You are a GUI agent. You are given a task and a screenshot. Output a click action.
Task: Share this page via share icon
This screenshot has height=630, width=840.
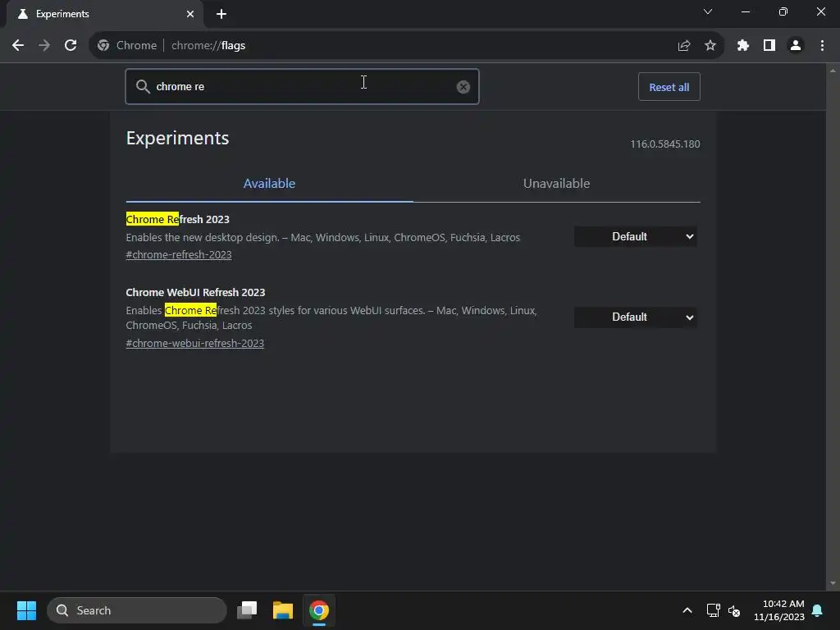[x=683, y=46]
